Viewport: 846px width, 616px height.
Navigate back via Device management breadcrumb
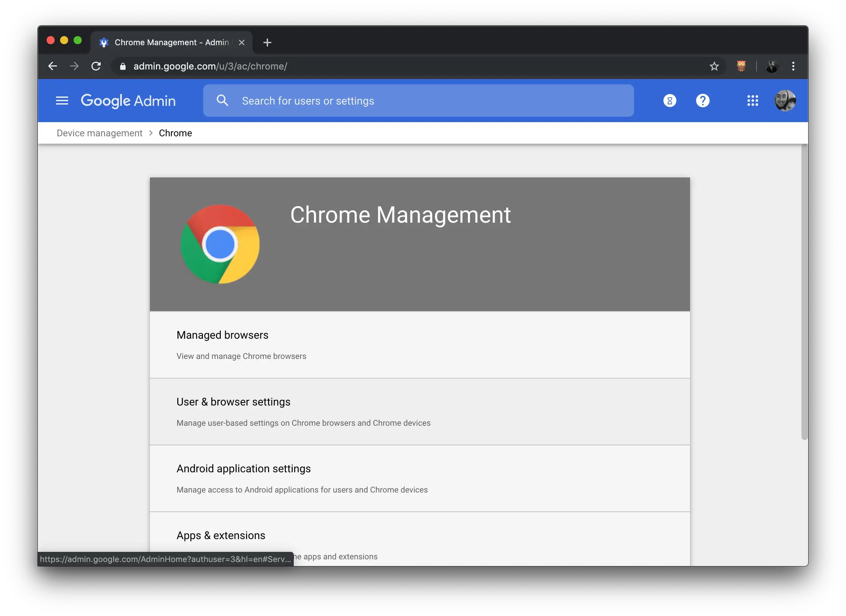pyautogui.click(x=99, y=133)
